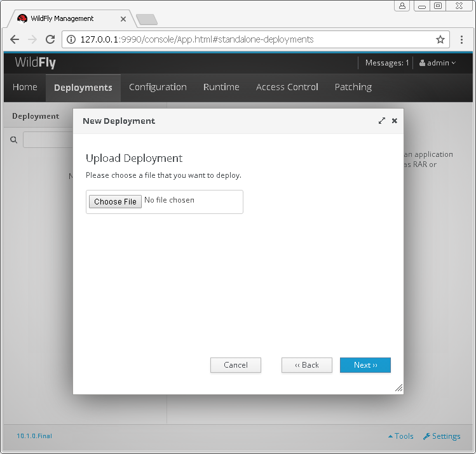Close the New Deployment dialog
476x454 pixels.
point(395,121)
